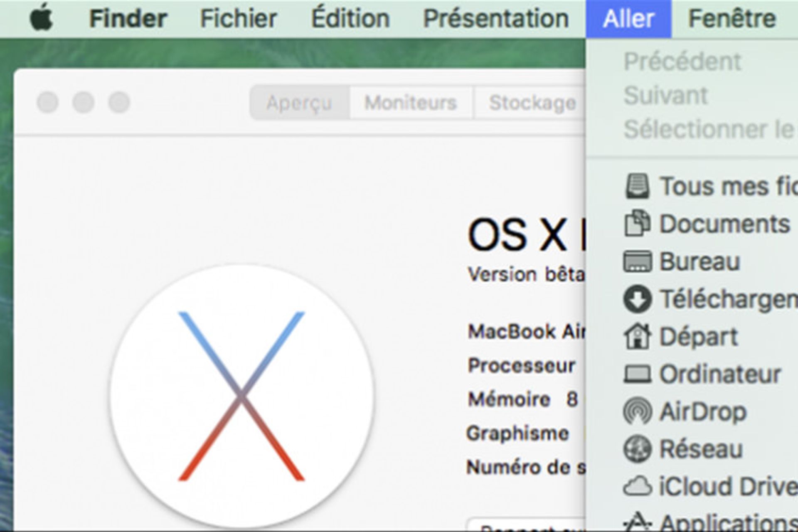This screenshot has height=532, width=798.
Task: Switch to the Aperçu tab
Action: (299, 102)
